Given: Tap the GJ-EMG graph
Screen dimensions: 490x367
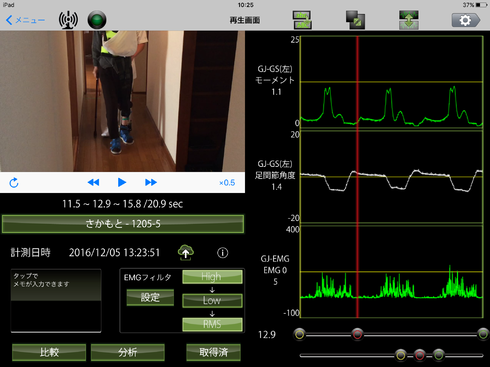Looking at the screenshot, I should [x=392, y=272].
